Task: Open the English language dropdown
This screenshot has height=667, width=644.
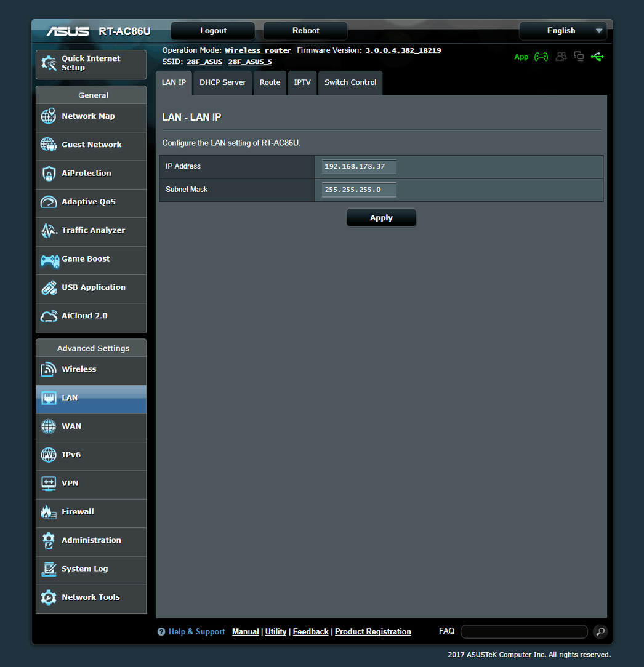Action: click(x=563, y=31)
